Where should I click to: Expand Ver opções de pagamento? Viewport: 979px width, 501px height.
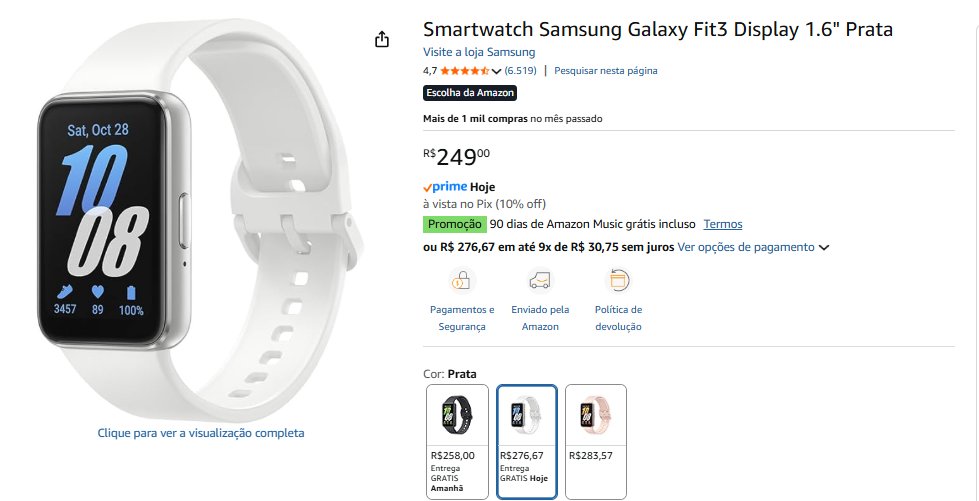753,247
